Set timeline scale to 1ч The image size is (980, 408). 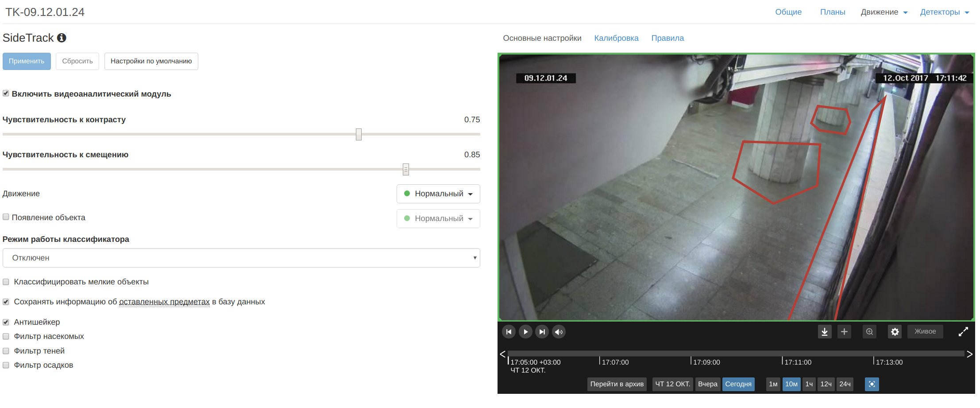coord(809,384)
